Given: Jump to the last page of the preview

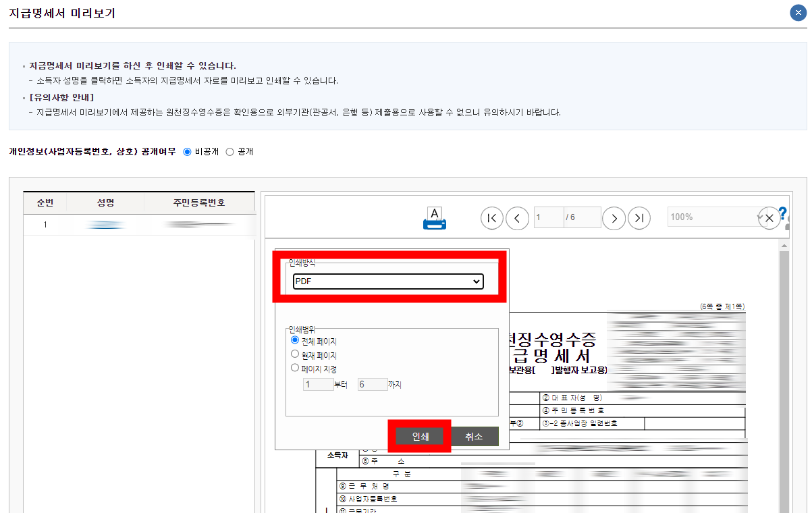Looking at the screenshot, I should click(639, 217).
